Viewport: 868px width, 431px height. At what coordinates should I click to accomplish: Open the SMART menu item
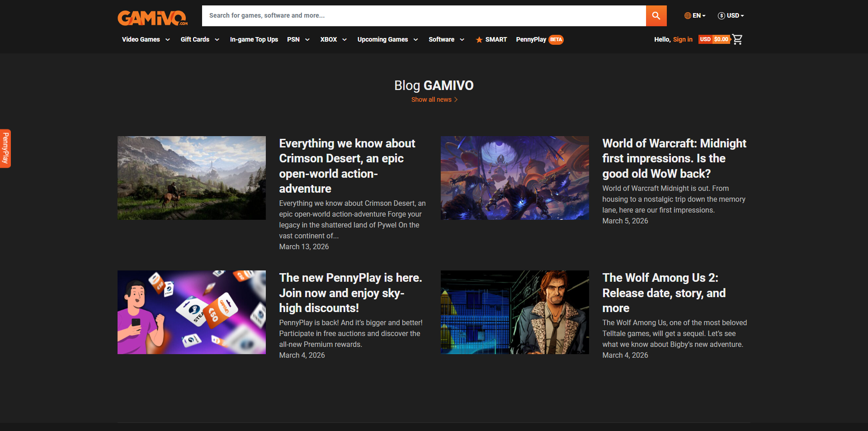(x=496, y=40)
